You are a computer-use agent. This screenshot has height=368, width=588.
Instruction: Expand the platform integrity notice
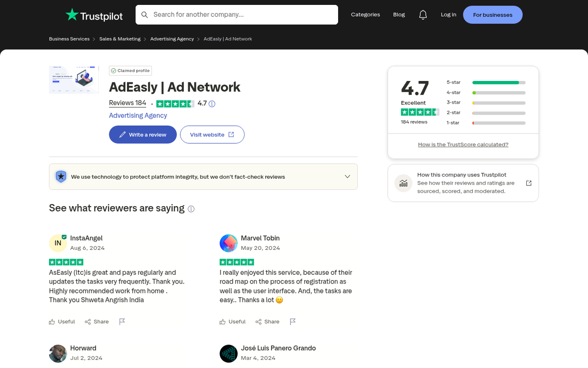[347, 176]
